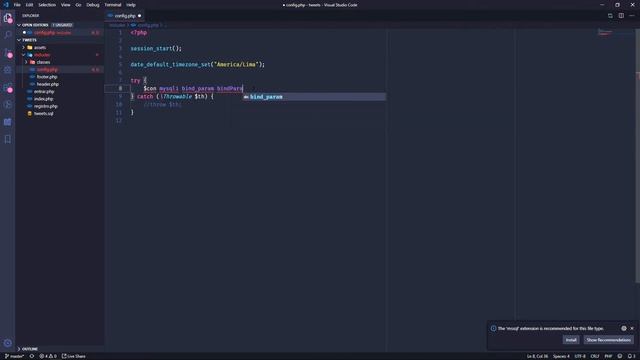Click the unsaved dot on config.php tab

coord(140,16)
